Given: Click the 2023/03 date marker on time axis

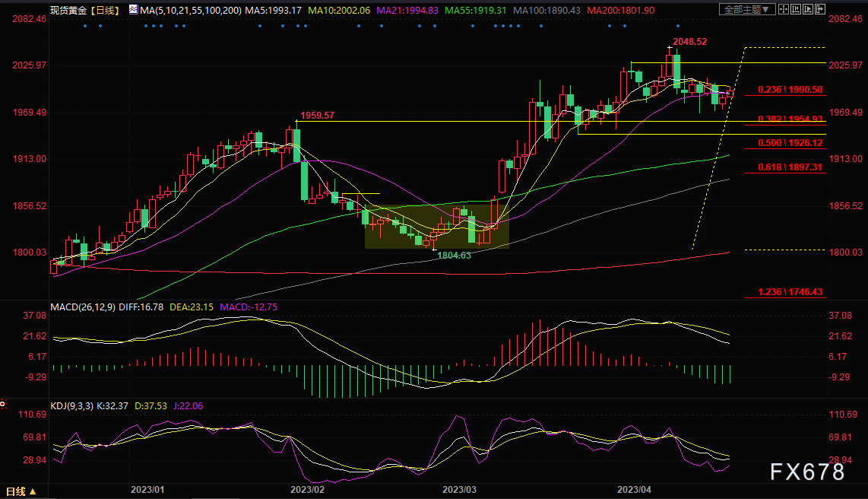Looking at the screenshot, I should (x=458, y=489).
